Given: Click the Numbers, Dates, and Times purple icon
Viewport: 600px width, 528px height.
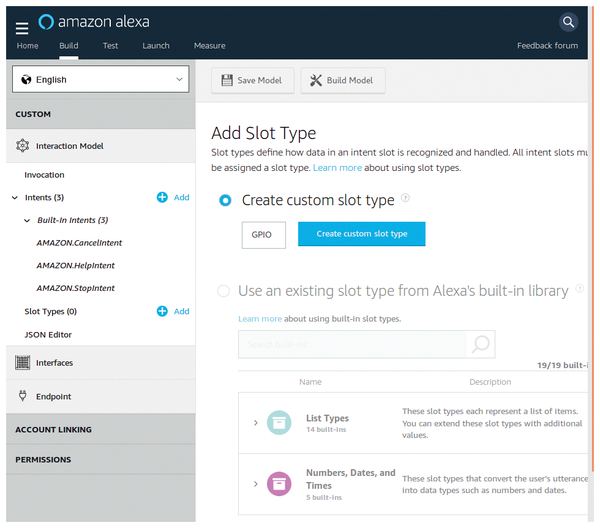Looking at the screenshot, I should tap(279, 484).
